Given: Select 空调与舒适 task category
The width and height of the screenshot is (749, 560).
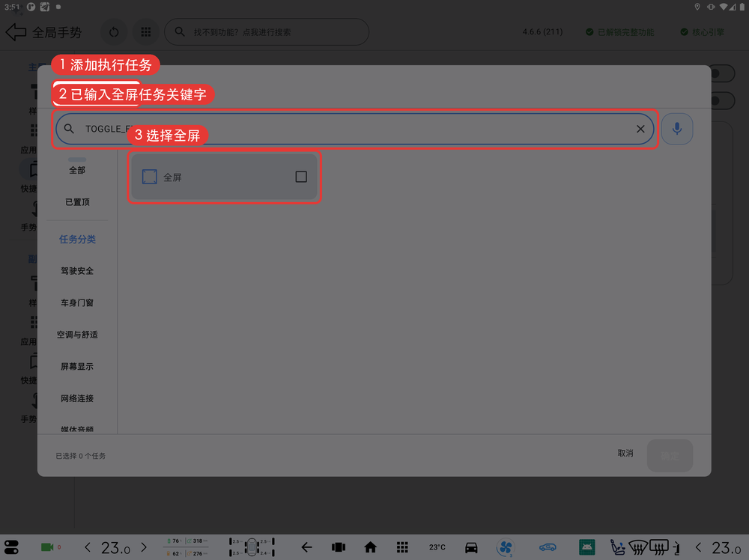Looking at the screenshot, I should [77, 335].
